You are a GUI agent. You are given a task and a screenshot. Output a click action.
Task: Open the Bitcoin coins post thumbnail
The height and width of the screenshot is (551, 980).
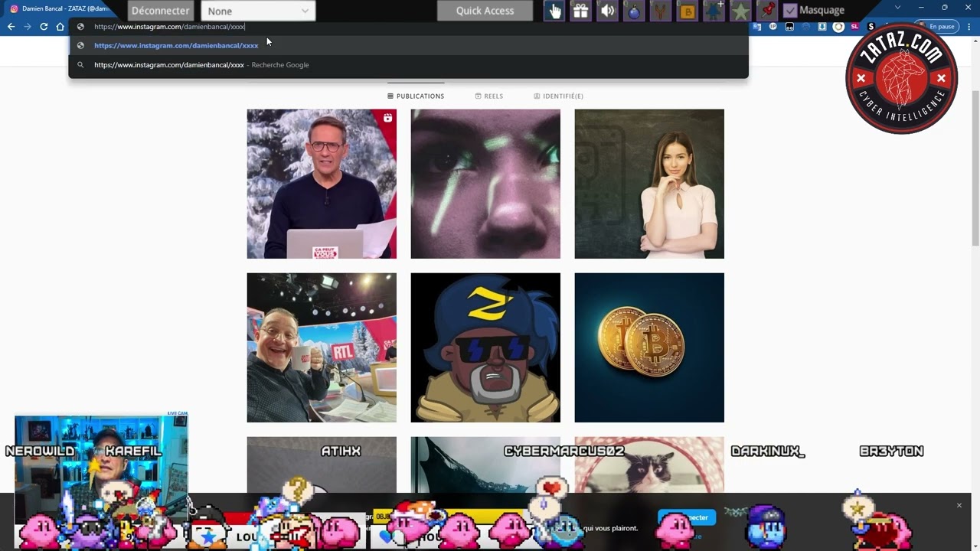coord(649,347)
